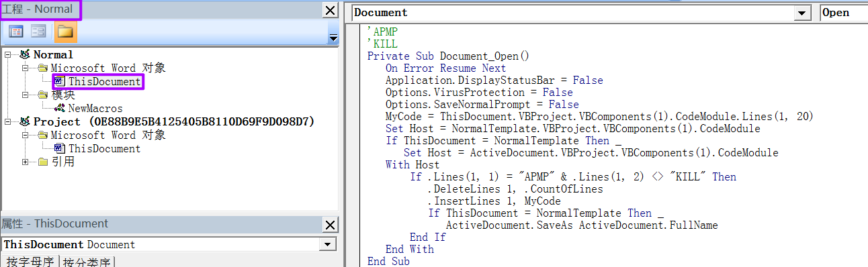Open the ThisDocument Document properties combo arrow

tap(328, 245)
